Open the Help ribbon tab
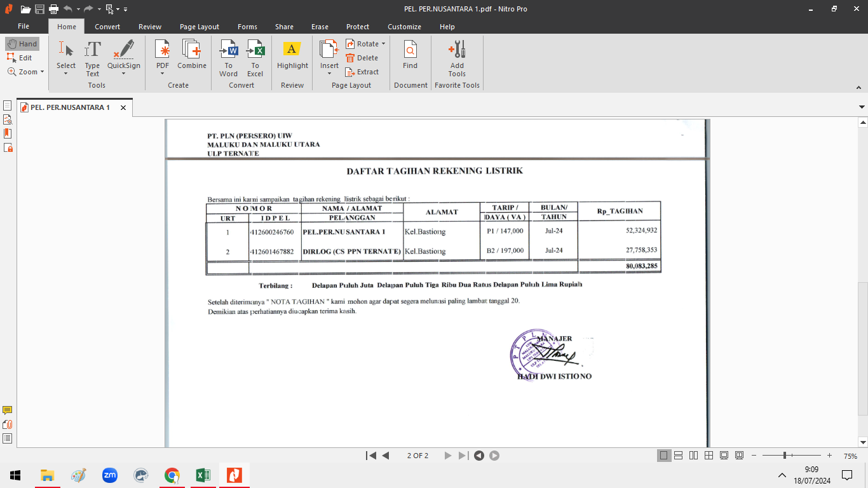The height and width of the screenshot is (488, 868). pos(447,27)
